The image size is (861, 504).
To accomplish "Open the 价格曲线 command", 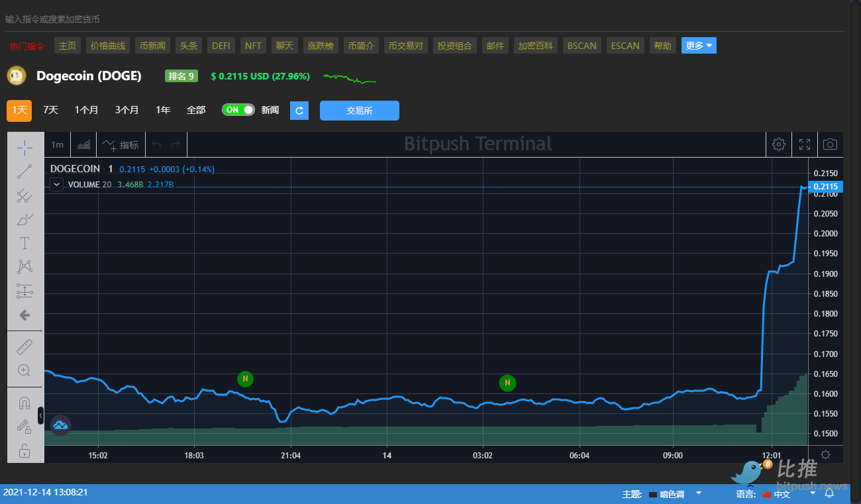I will pos(108,46).
